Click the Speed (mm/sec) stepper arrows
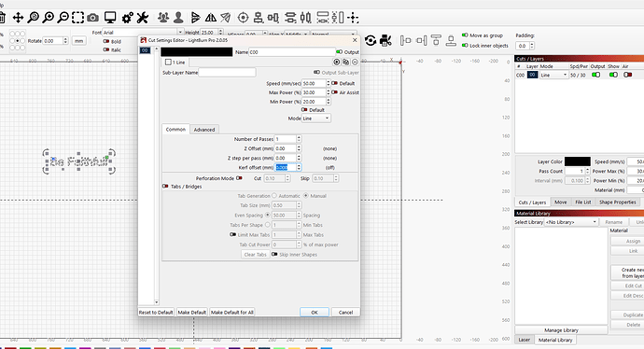Screen dimensions: 644x349 click(328, 83)
